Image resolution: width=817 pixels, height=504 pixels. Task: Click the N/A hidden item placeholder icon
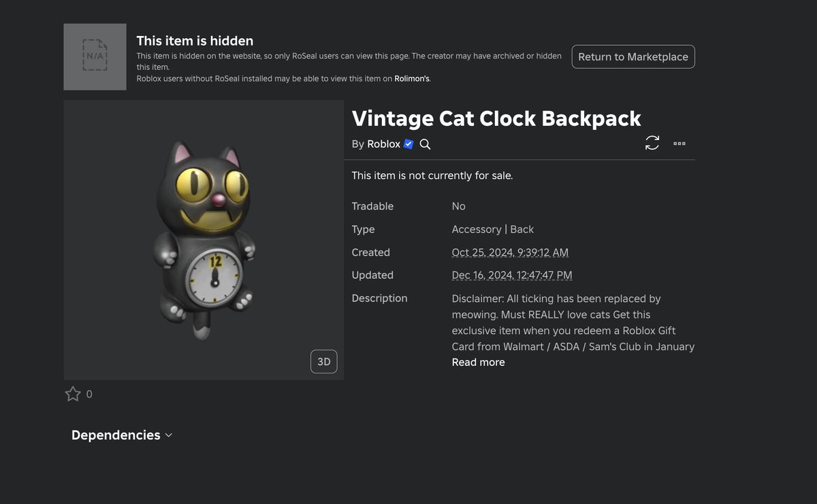pyautogui.click(x=95, y=56)
